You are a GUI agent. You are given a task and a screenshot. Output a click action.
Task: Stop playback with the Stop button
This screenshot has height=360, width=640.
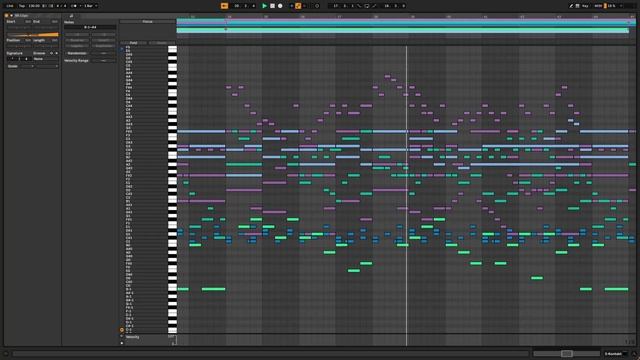tap(272, 6)
